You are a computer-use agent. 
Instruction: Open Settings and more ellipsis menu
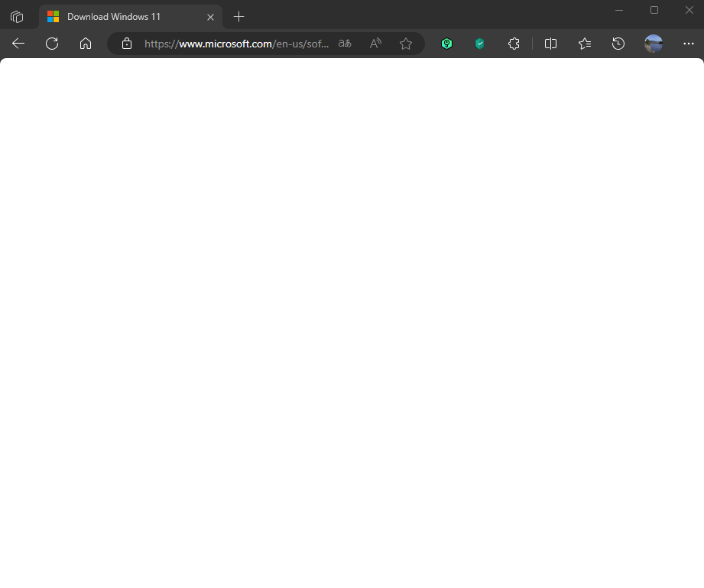coord(688,44)
